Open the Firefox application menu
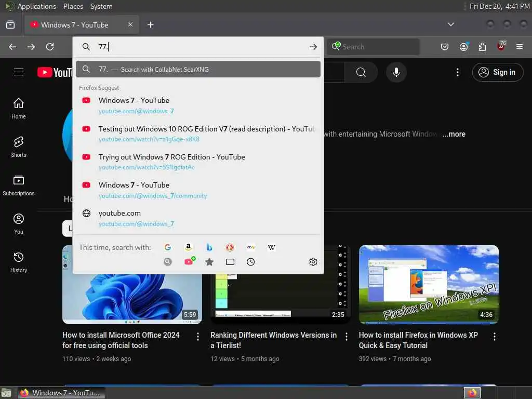 click(x=520, y=47)
